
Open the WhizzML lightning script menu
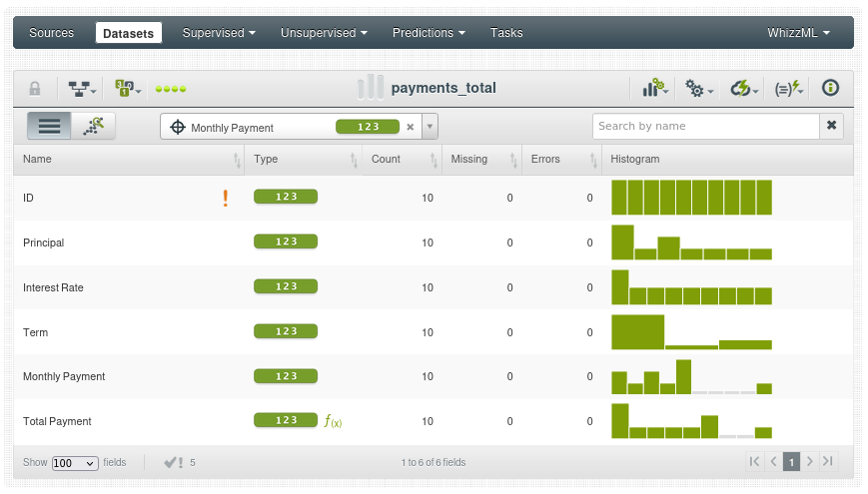click(x=789, y=89)
